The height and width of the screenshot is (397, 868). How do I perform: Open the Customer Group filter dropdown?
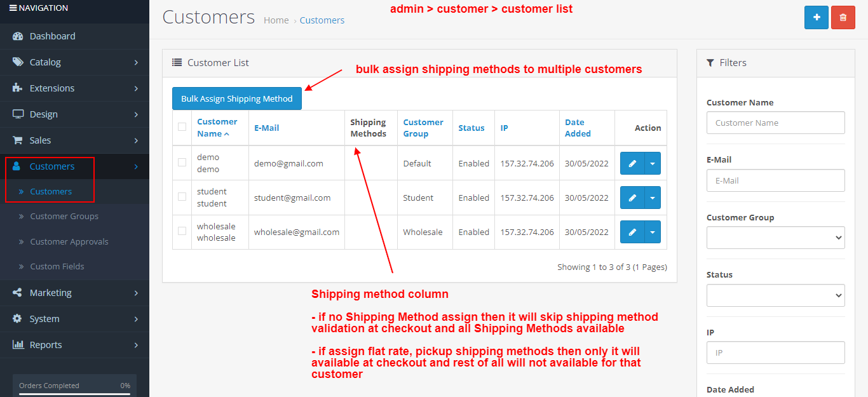tap(775, 237)
